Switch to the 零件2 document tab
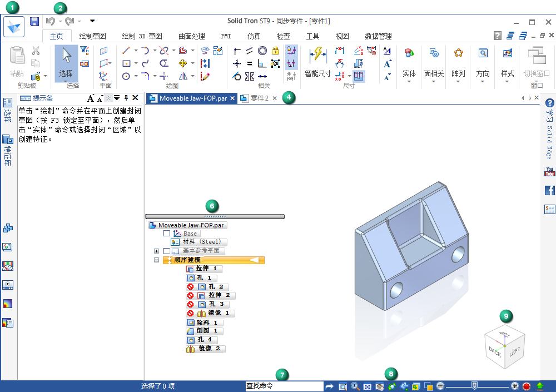Viewport: 556px width, 392px height. pyautogui.click(x=259, y=98)
